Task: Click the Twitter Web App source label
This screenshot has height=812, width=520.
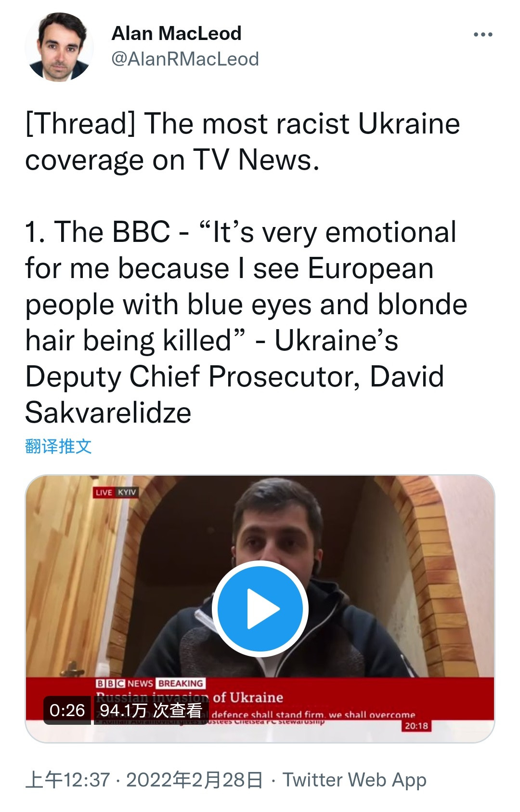Action: [354, 780]
